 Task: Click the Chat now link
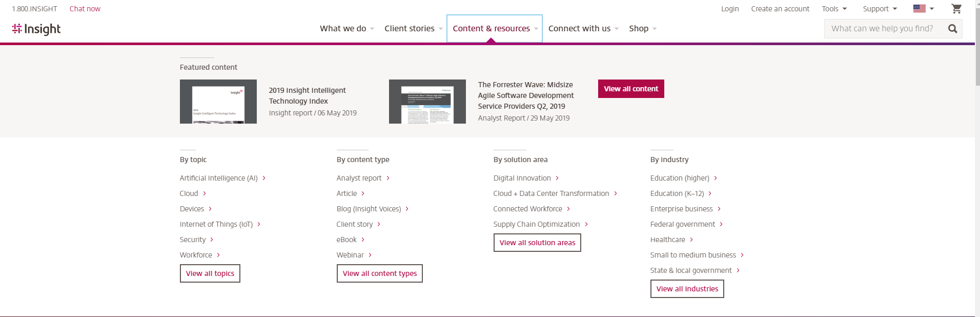[85, 9]
